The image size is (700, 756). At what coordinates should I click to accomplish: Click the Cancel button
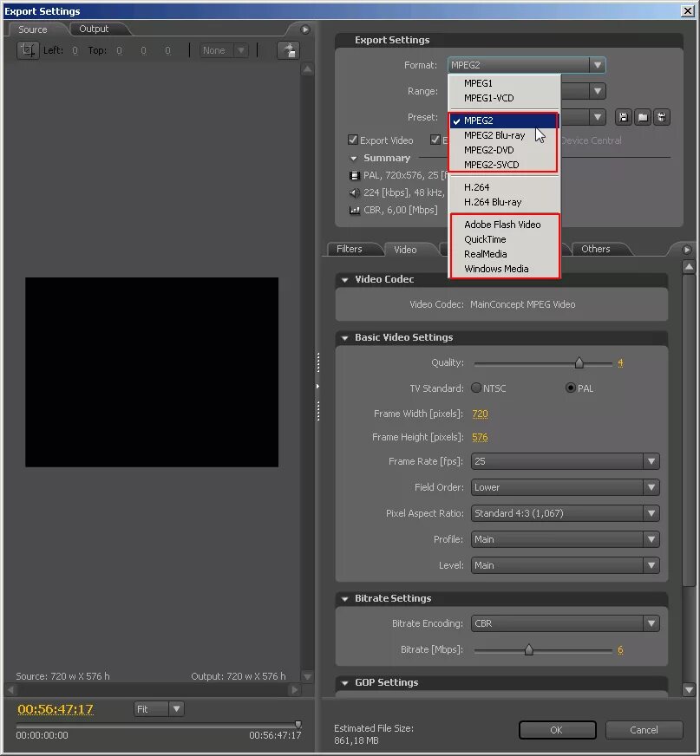(644, 730)
